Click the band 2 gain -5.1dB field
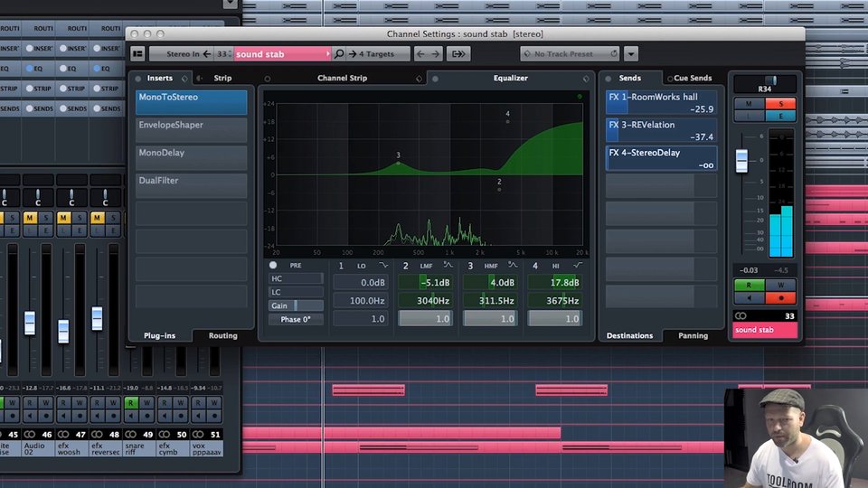 pyautogui.click(x=425, y=282)
